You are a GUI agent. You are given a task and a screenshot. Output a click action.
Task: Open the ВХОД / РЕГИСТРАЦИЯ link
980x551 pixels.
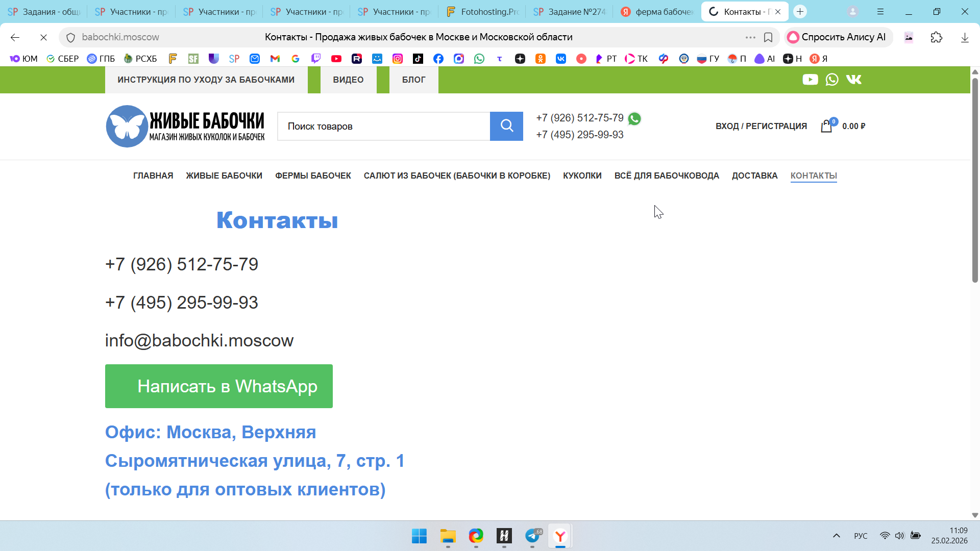coord(761,126)
